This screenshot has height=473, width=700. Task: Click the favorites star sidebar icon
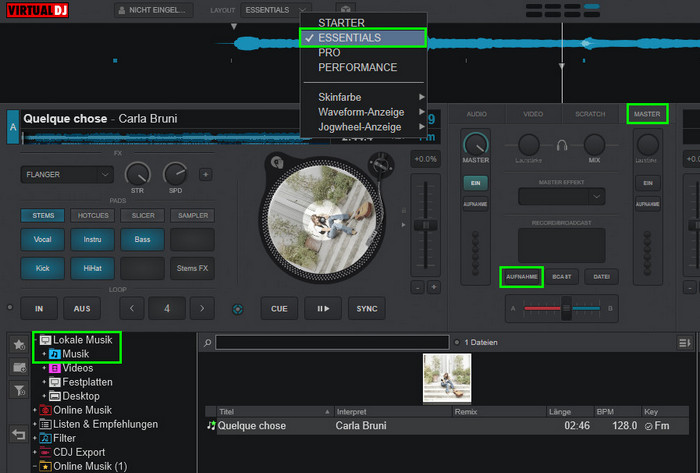pyautogui.click(x=19, y=344)
